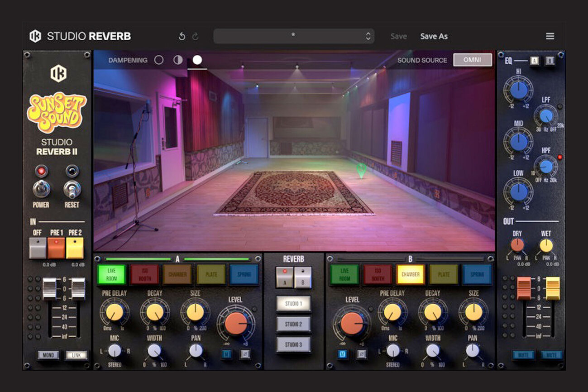Select PLATE in reverb A
Viewport: 588px width, 392px height.
211,274
